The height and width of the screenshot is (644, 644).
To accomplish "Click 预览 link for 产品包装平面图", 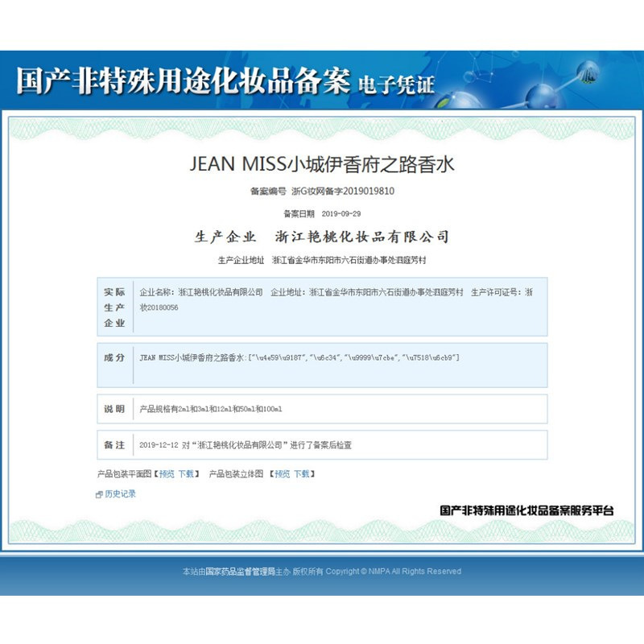I will click(x=167, y=474).
